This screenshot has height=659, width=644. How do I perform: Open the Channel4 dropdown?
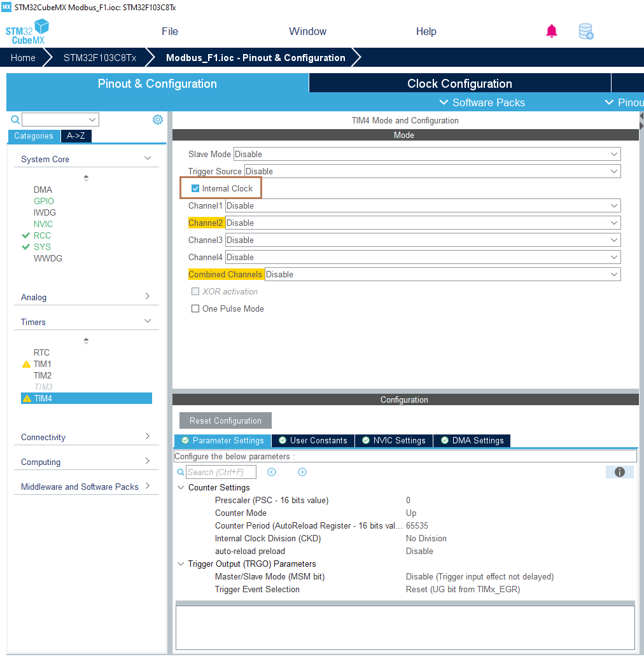(423, 257)
